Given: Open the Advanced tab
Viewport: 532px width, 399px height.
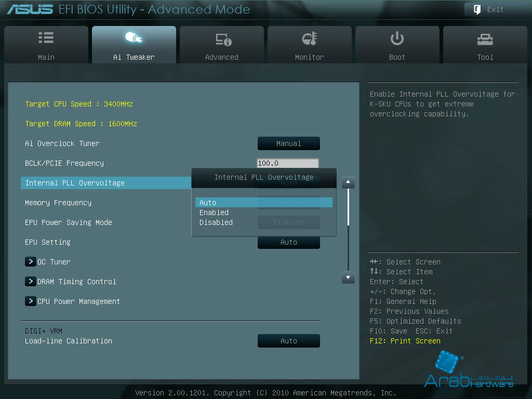Looking at the screenshot, I should 222,45.
